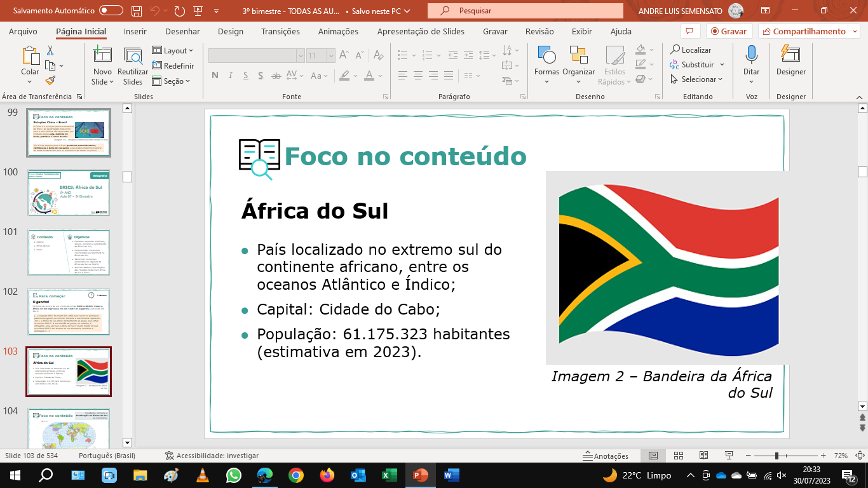This screenshot has width=868, height=488.
Task: Start Slide Show from status bar
Action: coord(729,456)
